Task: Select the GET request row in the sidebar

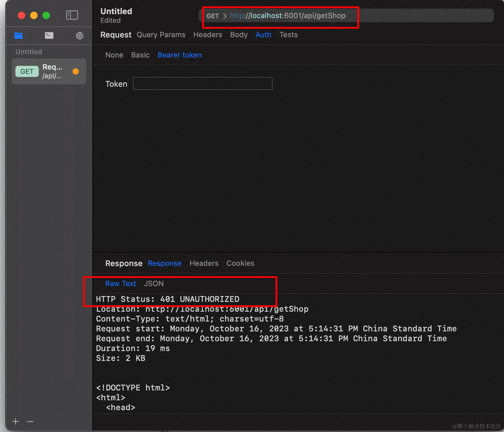Action: click(49, 71)
